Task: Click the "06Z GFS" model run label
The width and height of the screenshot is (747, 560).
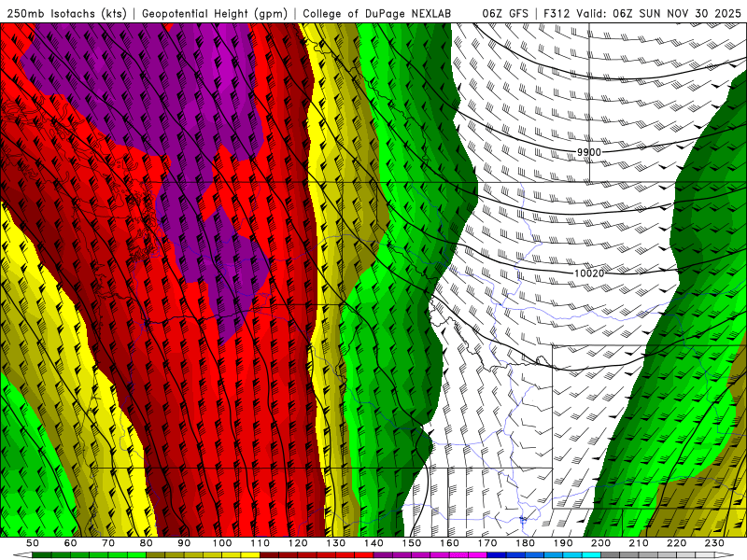Action: tap(505, 14)
